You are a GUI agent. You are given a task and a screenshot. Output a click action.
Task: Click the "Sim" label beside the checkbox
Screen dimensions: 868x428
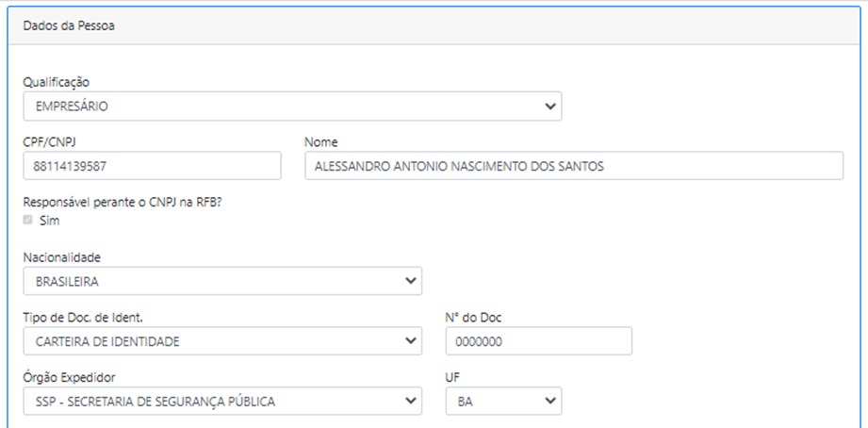coord(49,220)
